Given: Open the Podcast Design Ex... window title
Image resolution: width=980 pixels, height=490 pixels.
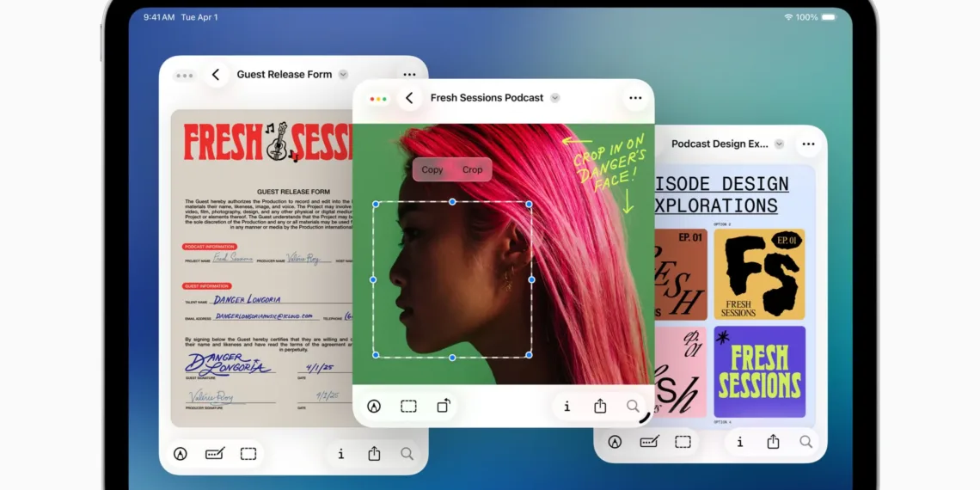Looking at the screenshot, I should pyautogui.click(x=720, y=144).
